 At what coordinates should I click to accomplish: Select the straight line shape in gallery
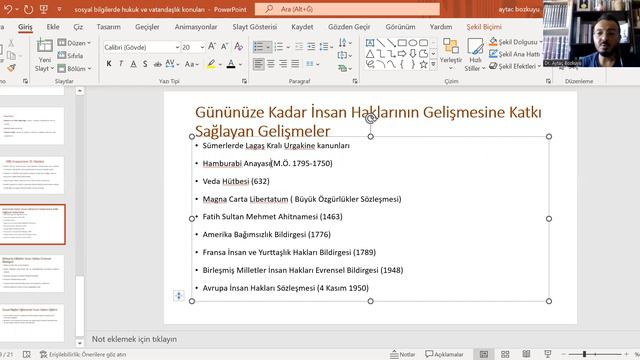pyautogui.click(x=380, y=43)
